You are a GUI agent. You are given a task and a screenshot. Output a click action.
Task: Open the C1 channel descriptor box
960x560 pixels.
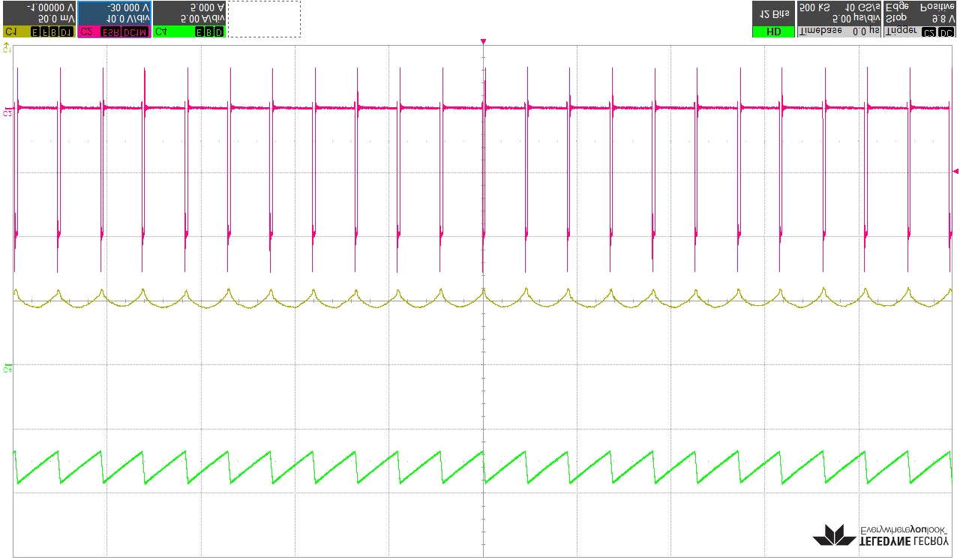point(38,19)
